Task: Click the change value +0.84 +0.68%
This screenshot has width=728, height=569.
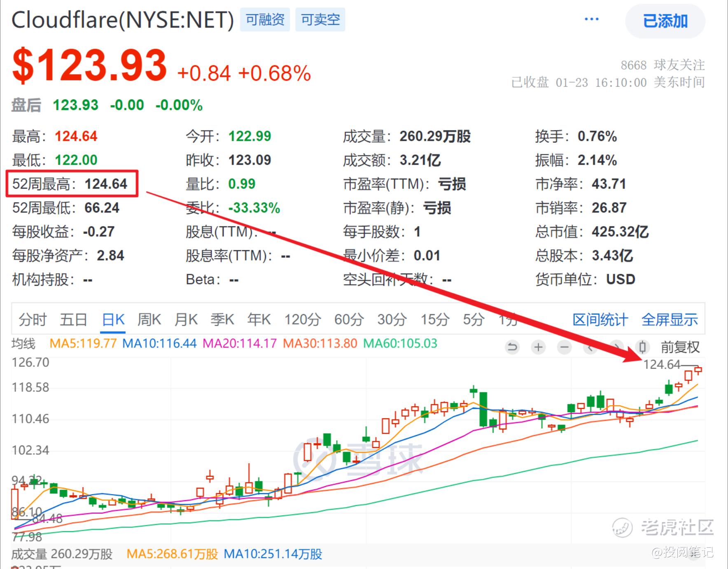Action: tap(244, 74)
